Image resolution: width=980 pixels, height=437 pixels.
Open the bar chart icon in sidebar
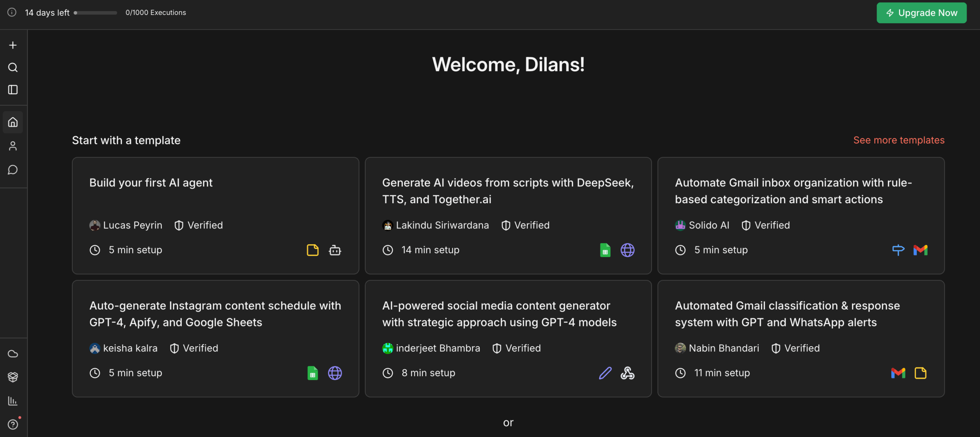tap(13, 401)
